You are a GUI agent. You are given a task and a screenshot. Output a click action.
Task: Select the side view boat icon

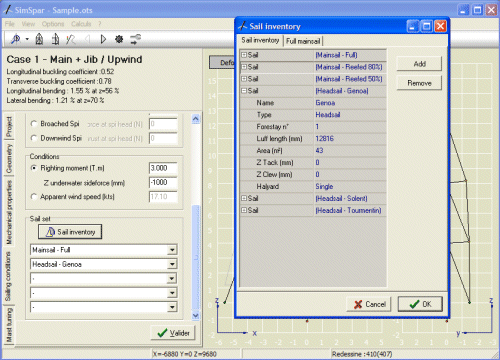(55, 39)
